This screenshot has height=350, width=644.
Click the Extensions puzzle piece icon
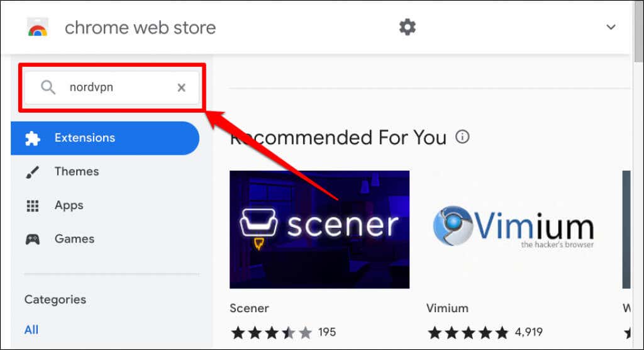[33, 138]
